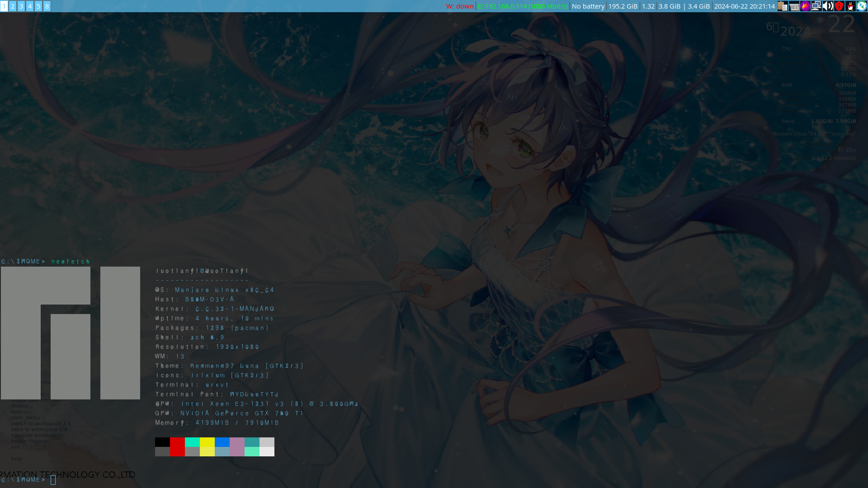Pick the bright blue color block
Screen dimensions: 868x488
click(222, 442)
